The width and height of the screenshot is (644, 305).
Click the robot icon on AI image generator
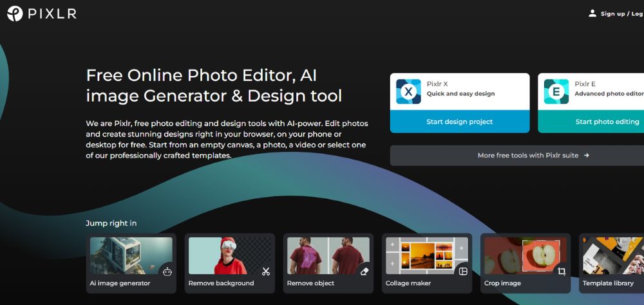167,272
